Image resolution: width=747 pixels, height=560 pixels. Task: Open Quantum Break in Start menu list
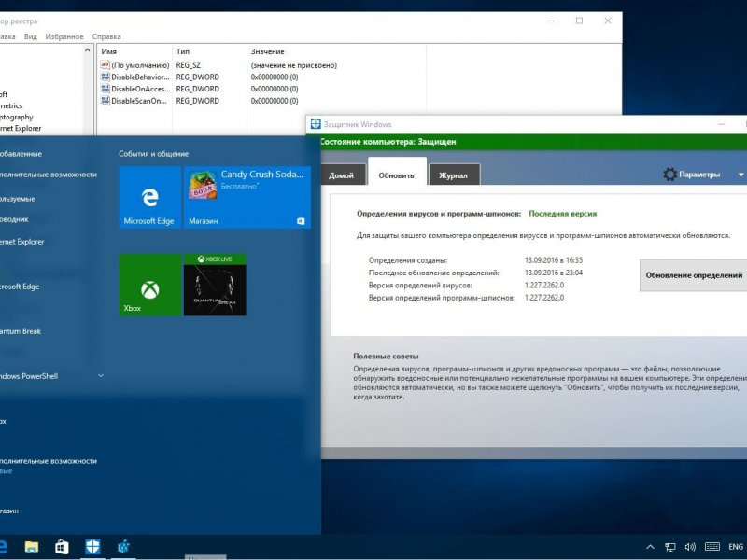pyautogui.click(x=21, y=331)
